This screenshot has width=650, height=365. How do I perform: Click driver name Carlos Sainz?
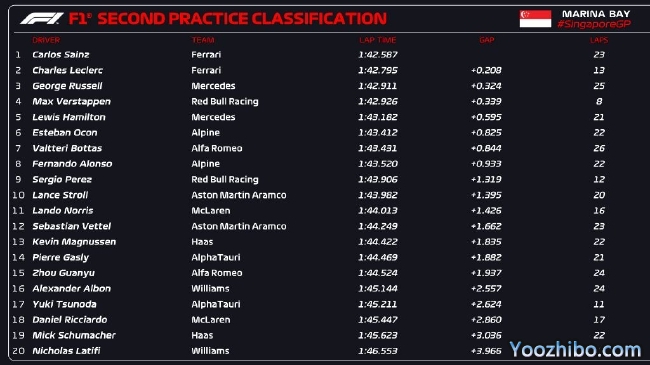coord(61,55)
